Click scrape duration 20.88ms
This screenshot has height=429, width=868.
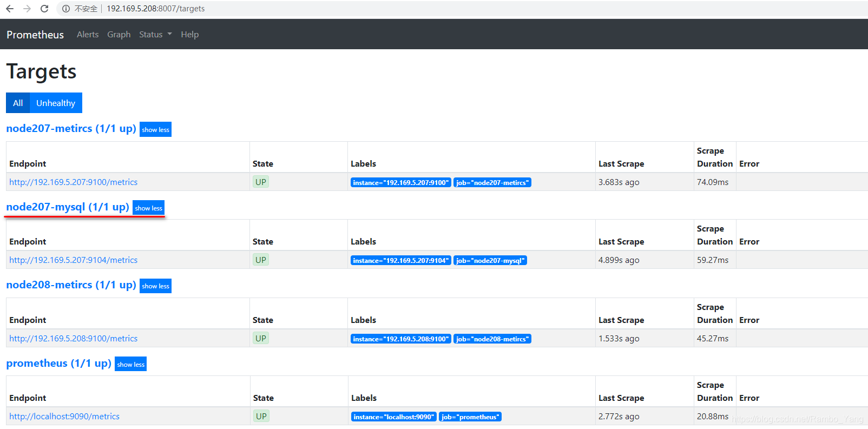click(x=713, y=417)
